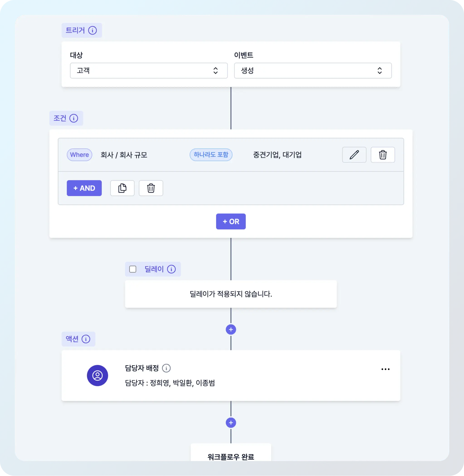This screenshot has width=464, height=476.
Task: Click the delete trash icon for condition group
Action: [151, 188]
